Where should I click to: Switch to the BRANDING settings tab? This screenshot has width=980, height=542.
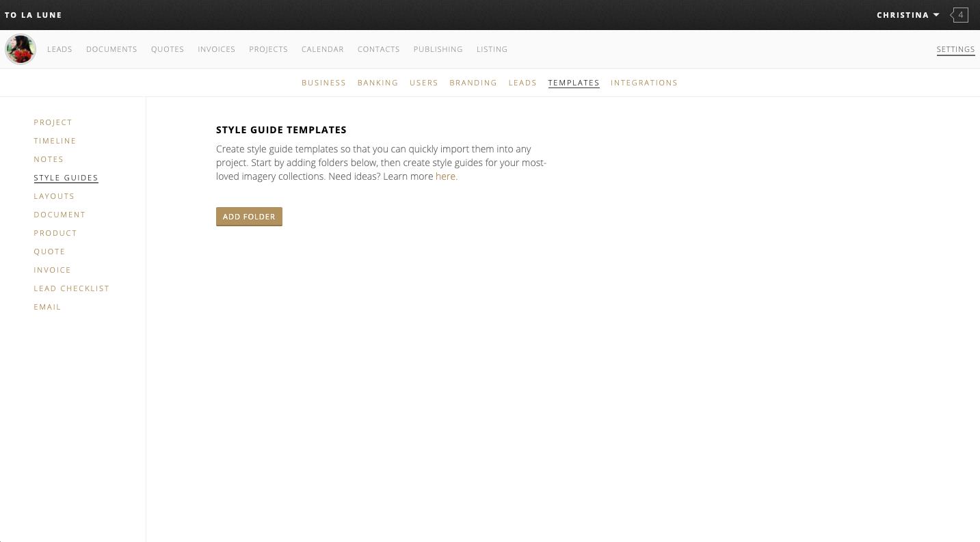pos(473,82)
